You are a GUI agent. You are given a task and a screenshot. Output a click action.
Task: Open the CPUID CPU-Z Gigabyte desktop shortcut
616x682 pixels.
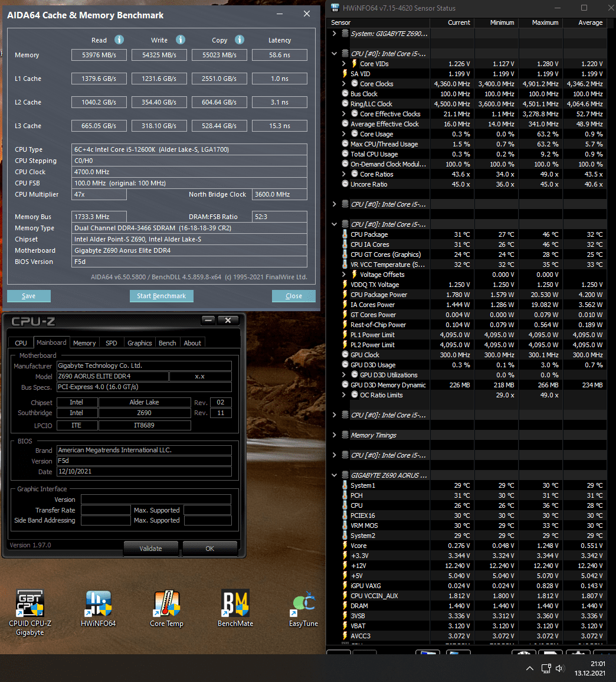tap(30, 612)
